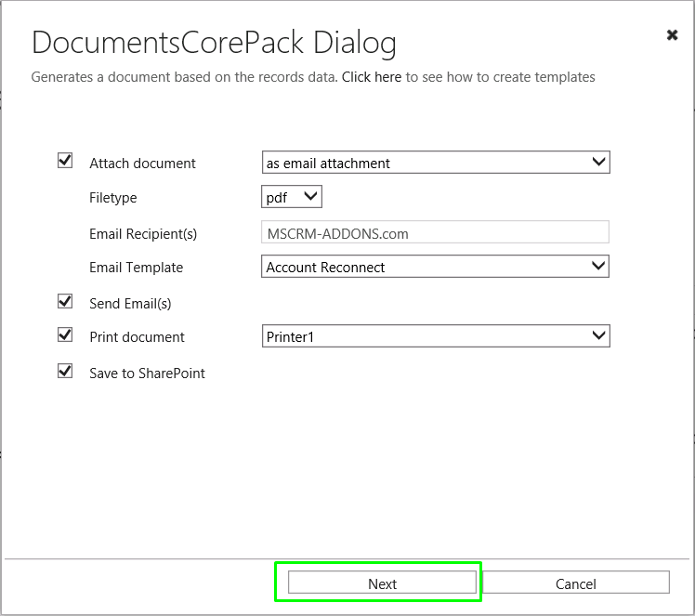Disable the Print document checkbox

[65, 334]
